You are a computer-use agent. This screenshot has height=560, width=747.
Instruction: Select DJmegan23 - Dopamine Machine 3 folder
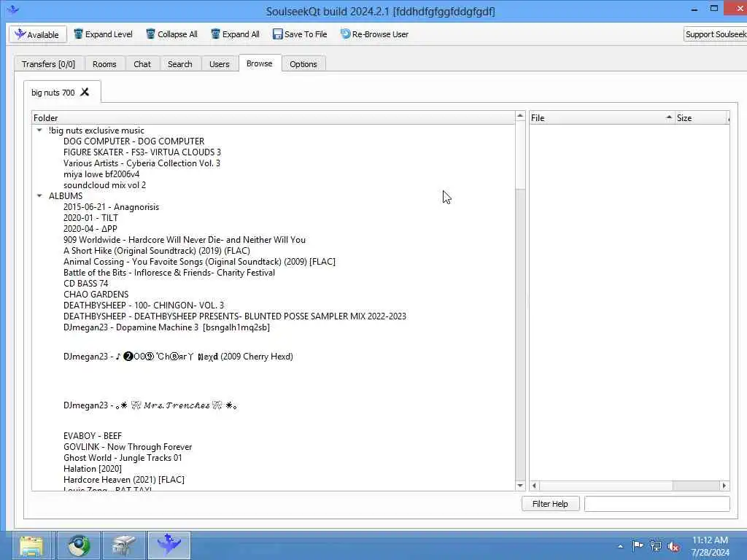coord(166,327)
